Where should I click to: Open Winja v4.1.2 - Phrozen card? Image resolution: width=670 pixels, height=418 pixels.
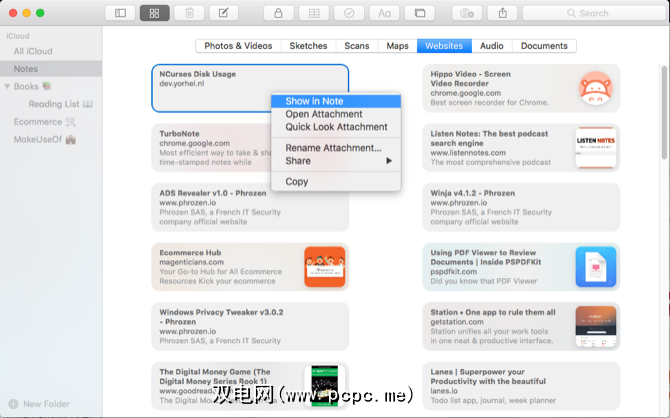click(521, 207)
